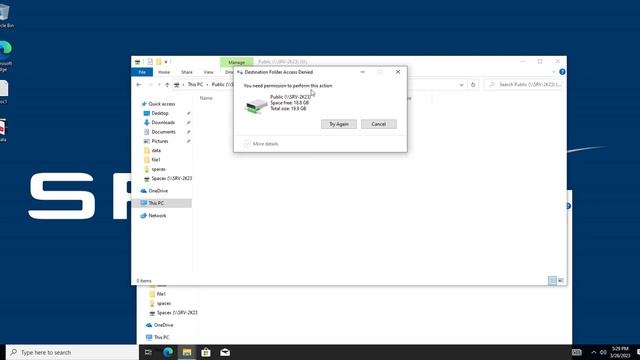Open Microsoft Edge desktop shortcut

coord(6,56)
